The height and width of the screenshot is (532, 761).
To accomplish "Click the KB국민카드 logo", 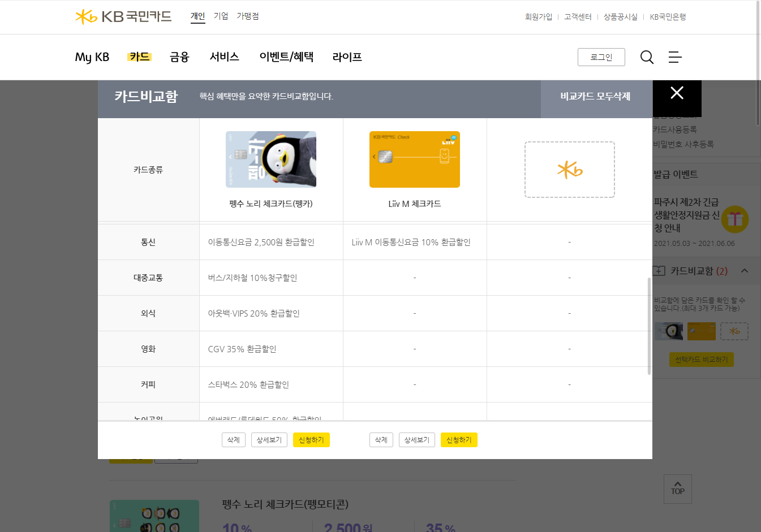I will 123,16.
